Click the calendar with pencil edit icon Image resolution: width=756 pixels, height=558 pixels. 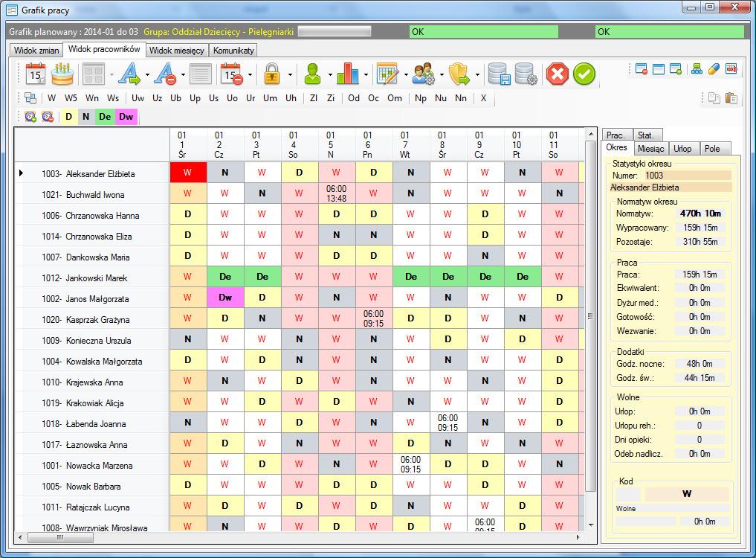[x=387, y=74]
